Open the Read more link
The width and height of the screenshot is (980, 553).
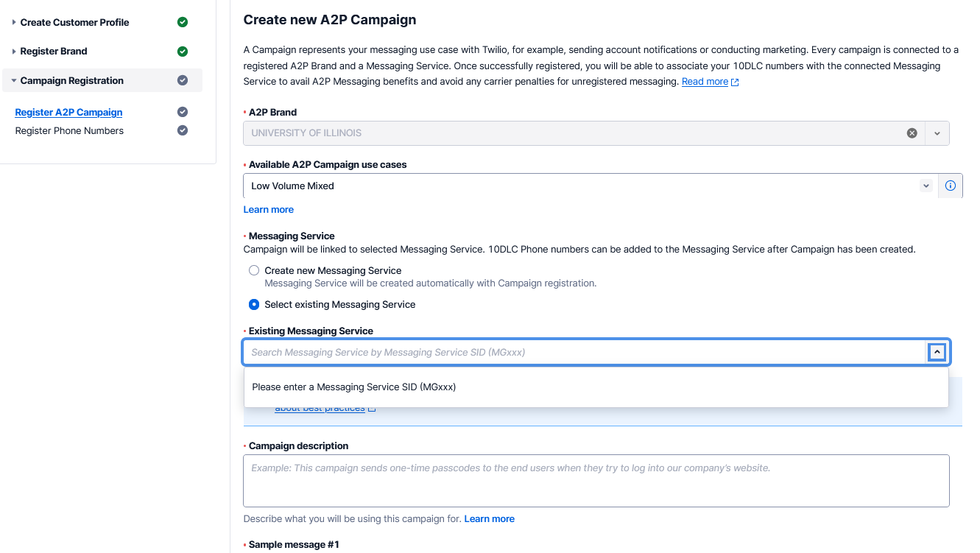[x=703, y=81]
